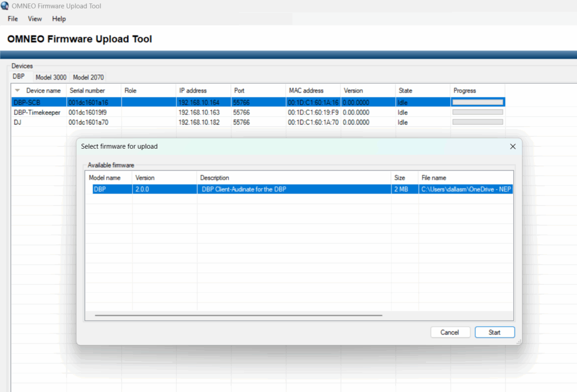Click IP address 192.168.10.164
This screenshot has width=577, height=392.
click(199, 103)
